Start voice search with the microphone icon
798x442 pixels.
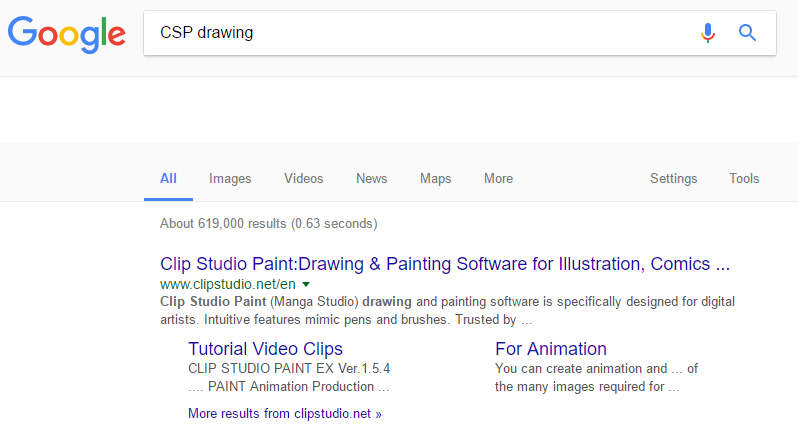(x=708, y=33)
